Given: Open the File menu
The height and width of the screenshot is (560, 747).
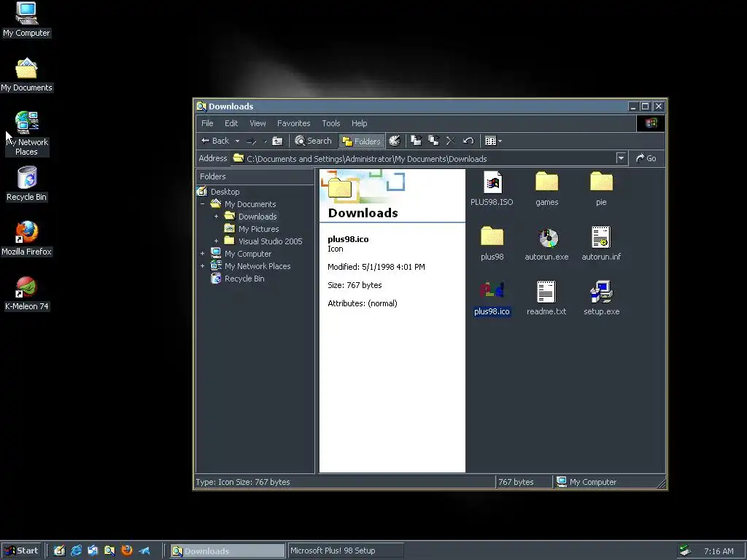Looking at the screenshot, I should point(207,123).
